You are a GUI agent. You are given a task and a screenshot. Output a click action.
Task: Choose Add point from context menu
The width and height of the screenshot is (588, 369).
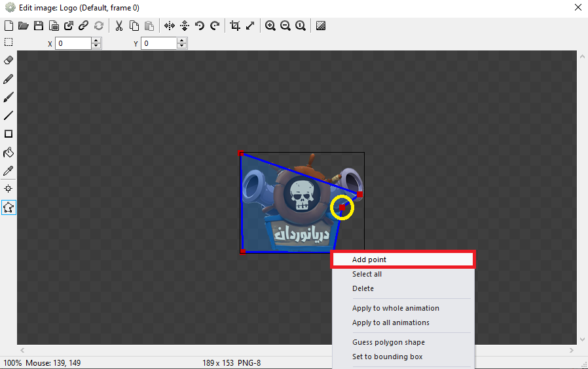pos(403,260)
